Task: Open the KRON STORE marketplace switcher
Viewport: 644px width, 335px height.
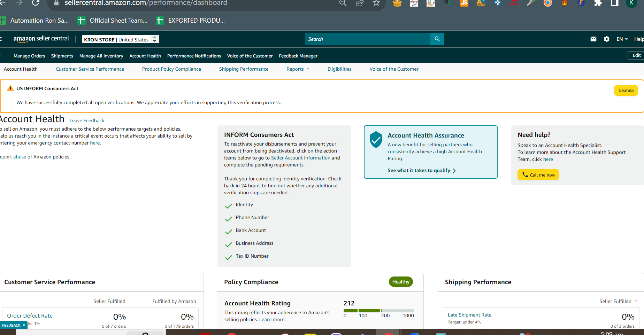Action: point(121,39)
